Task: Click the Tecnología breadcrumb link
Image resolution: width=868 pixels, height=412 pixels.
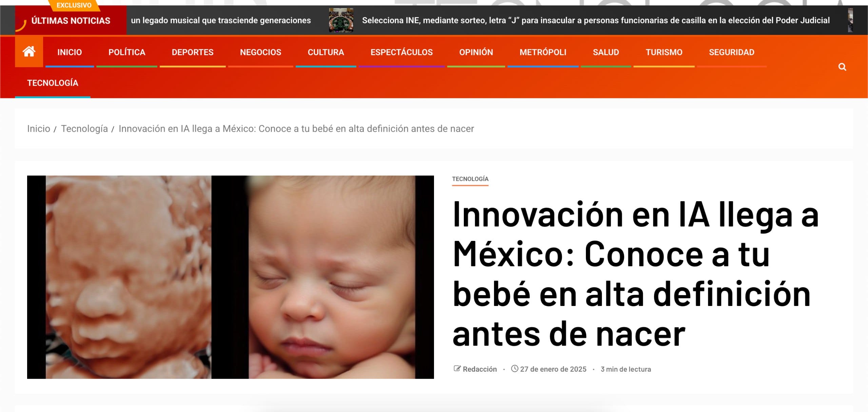Action: 84,129
